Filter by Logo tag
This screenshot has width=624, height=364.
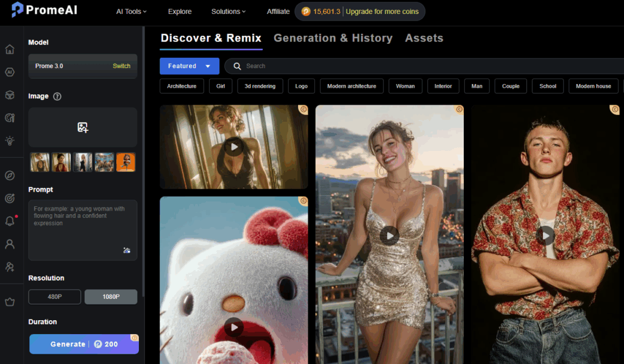point(301,86)
